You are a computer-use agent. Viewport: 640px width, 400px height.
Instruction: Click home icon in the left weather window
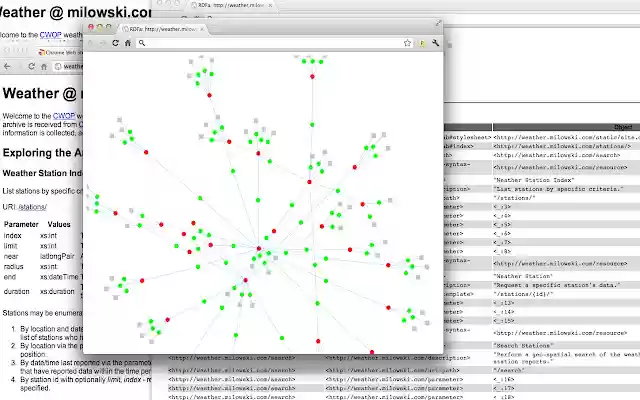click(44, 67)
